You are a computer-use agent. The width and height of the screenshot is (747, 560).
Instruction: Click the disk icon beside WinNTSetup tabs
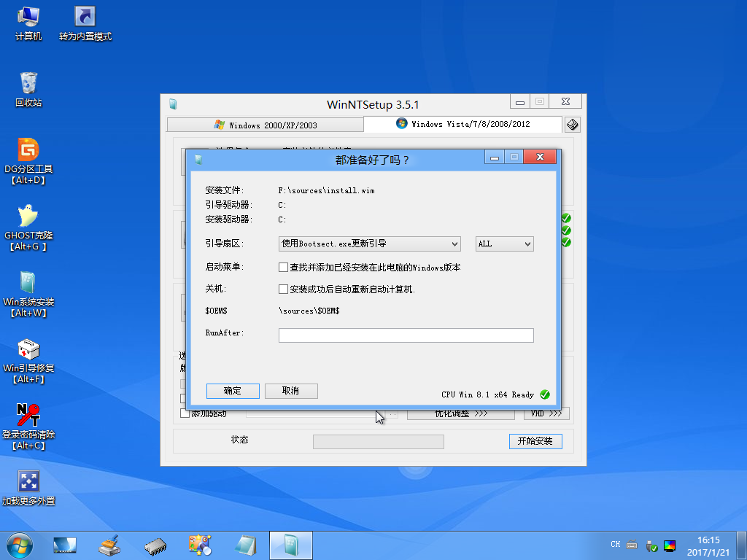point(572,125)
